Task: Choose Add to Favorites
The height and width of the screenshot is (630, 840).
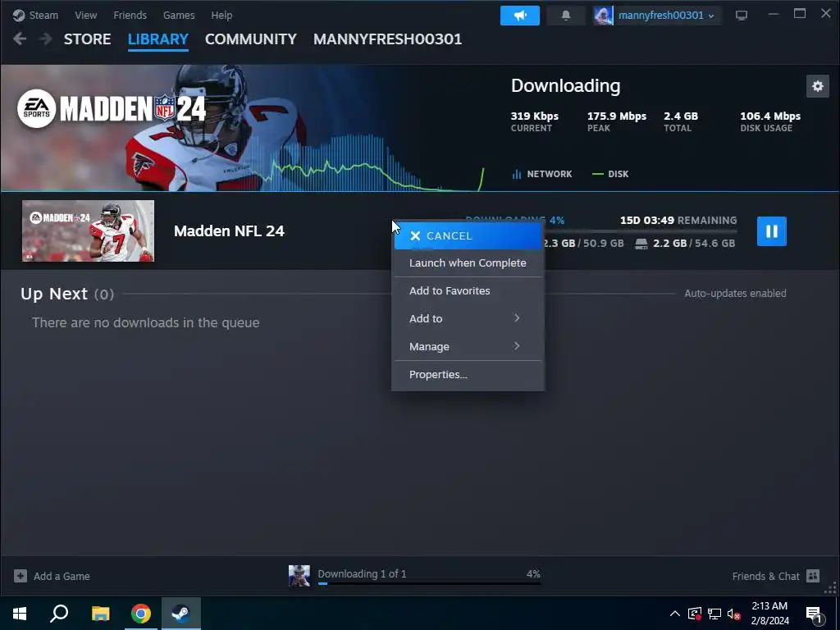Action: [468, 290]
